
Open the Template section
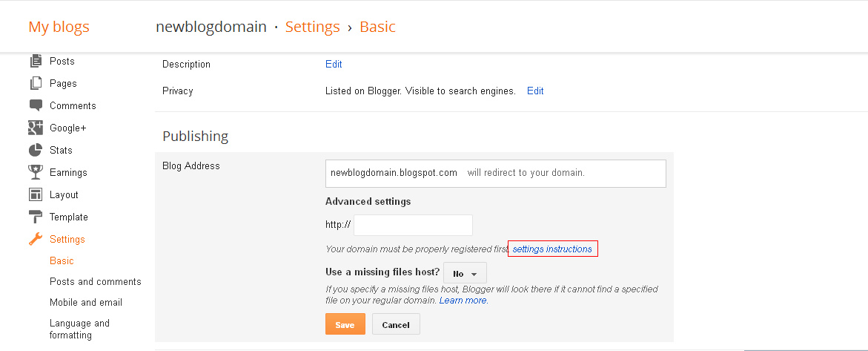tap(69, 217)
